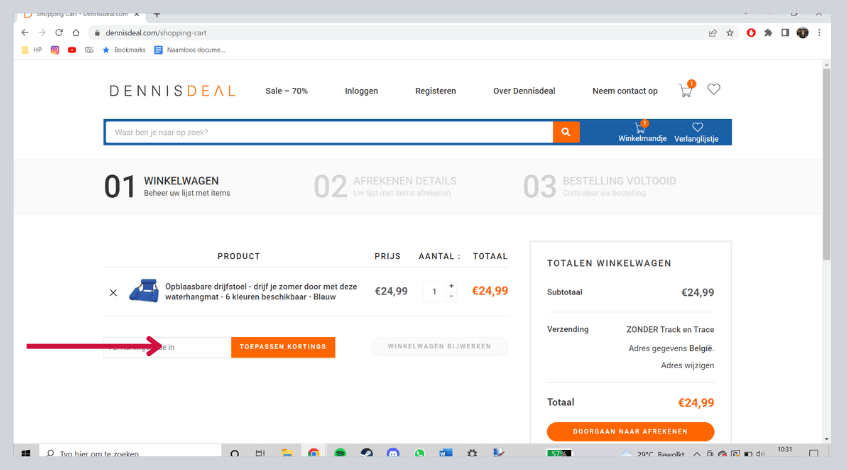Open File Explorer from the taskbar

click(287, 453)
